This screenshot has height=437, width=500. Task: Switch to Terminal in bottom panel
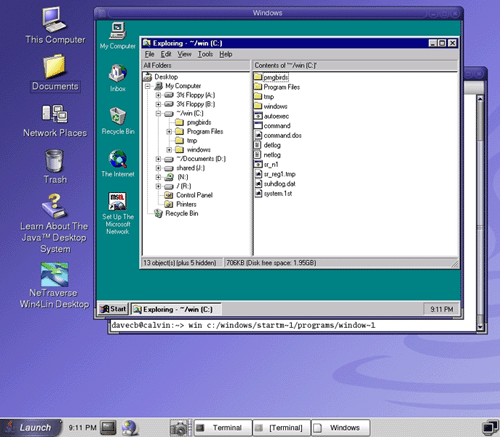coord(223,428)
